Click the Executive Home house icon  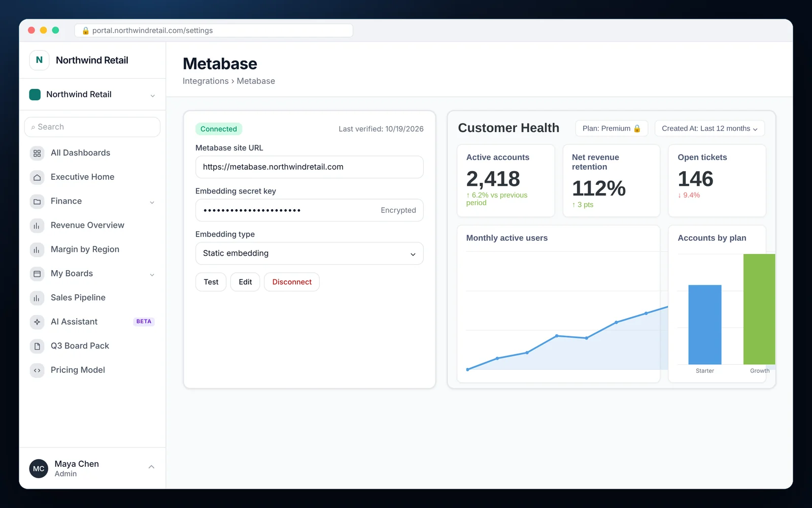[x=37, y=177]
